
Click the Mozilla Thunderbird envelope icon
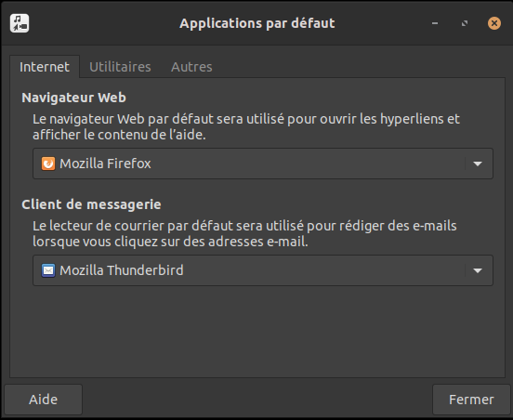point(48,270)
